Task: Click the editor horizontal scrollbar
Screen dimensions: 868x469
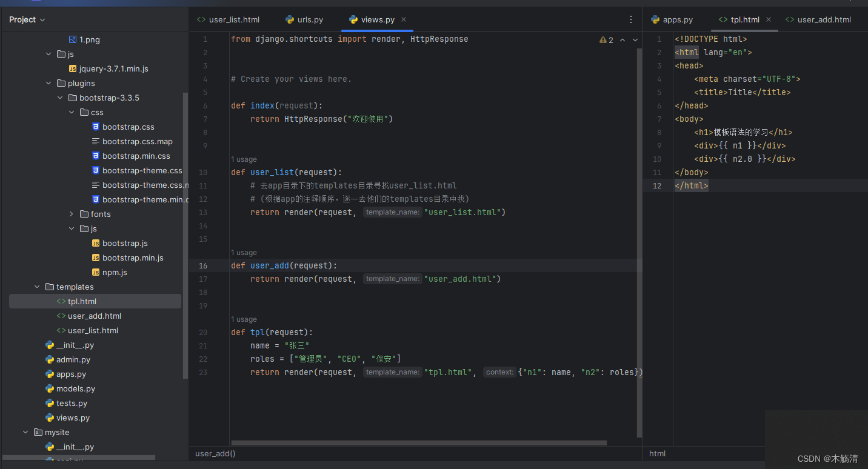Action: [x=418, y=443]
